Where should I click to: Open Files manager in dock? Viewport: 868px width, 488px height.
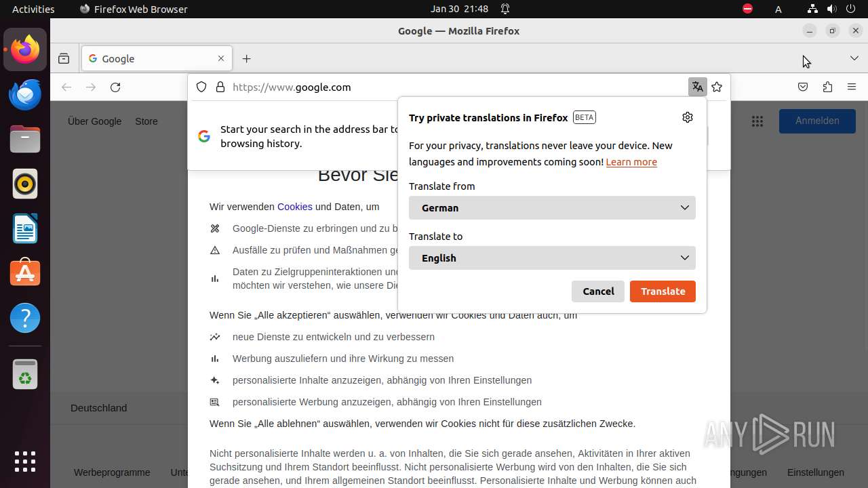[25, 139]
